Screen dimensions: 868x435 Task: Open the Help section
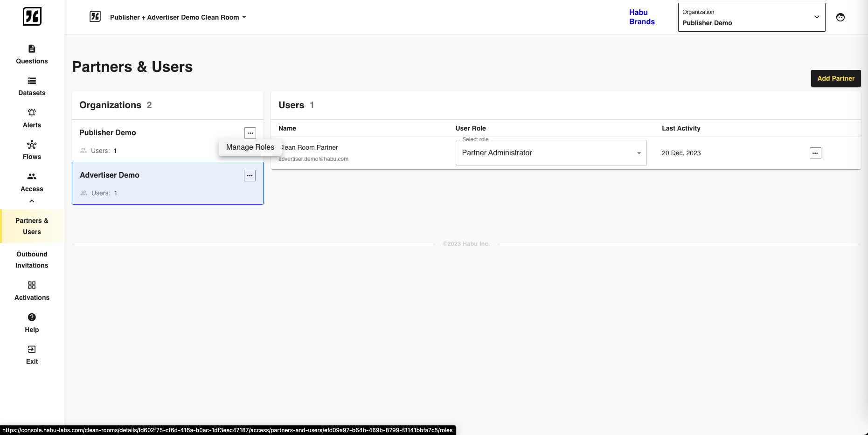pos(32,323)
